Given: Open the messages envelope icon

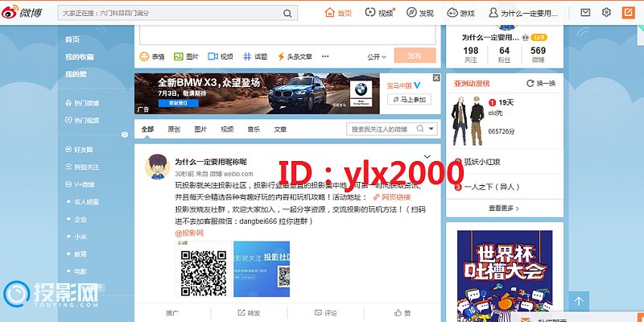Looking at the screenshot, I should tap(585, 12).
